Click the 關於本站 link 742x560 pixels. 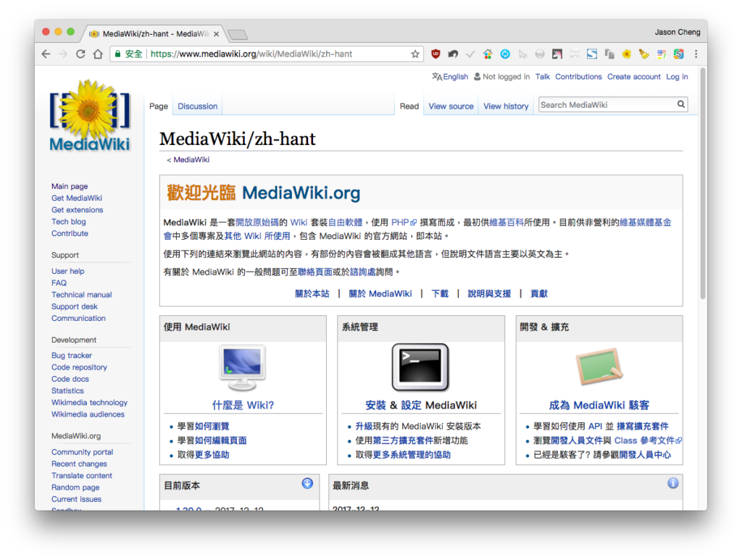(x=312, y=293)
